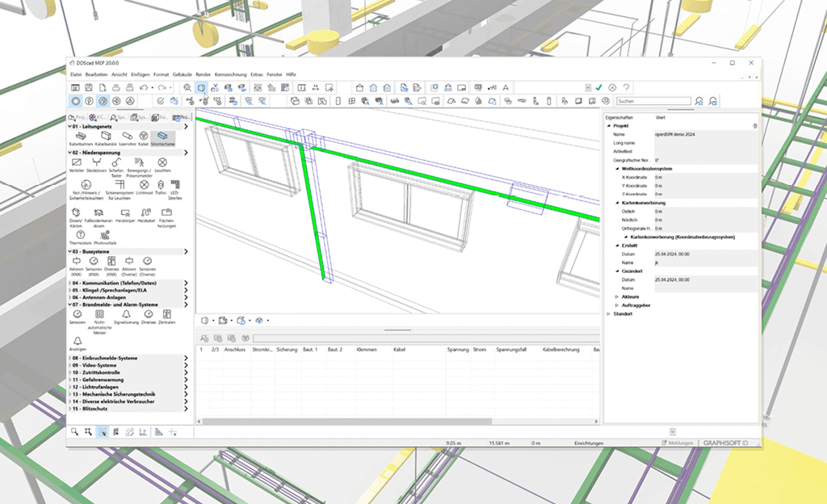
Task: Confirm with the green checkmark button
Action: 598,87
